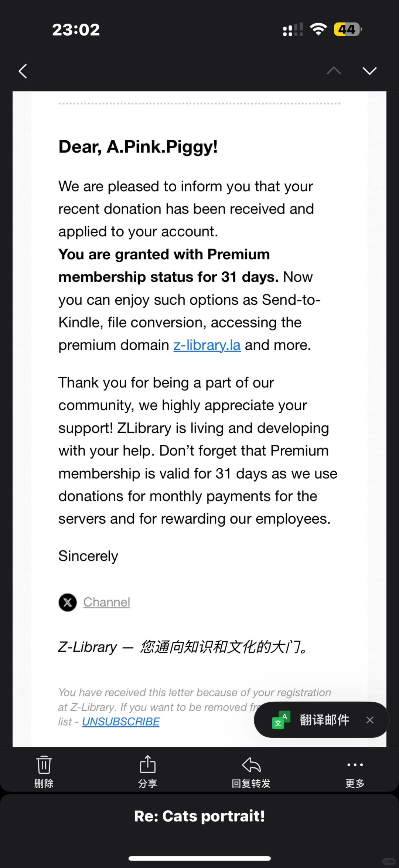This screenshot has height=868, width=399.
Task: Open the z-library.la premium domain link
Action: pyautogui.click(x=207, y=345)
